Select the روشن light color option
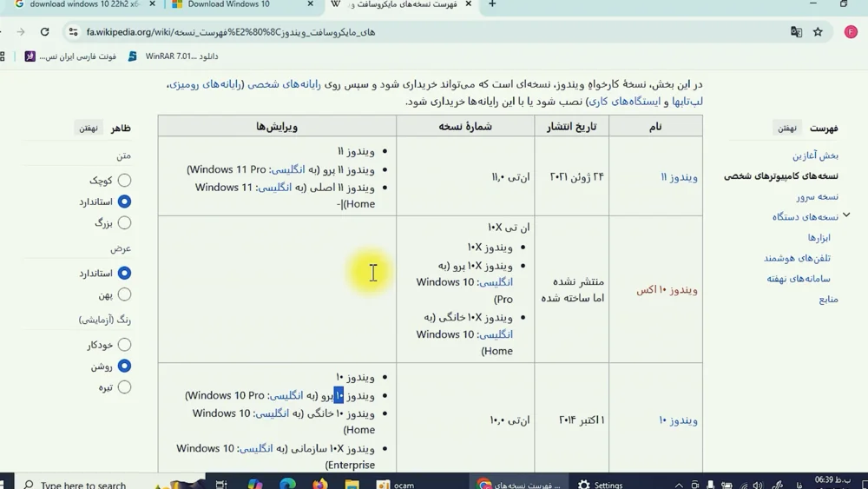The image size is (868, 489). [124, 366]
